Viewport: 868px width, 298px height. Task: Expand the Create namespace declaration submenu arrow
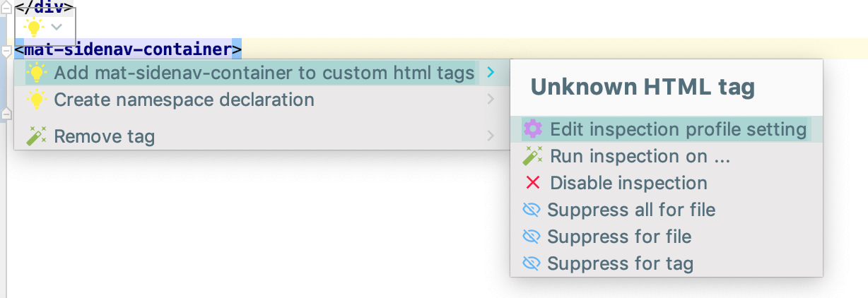(x=491, y=100)
